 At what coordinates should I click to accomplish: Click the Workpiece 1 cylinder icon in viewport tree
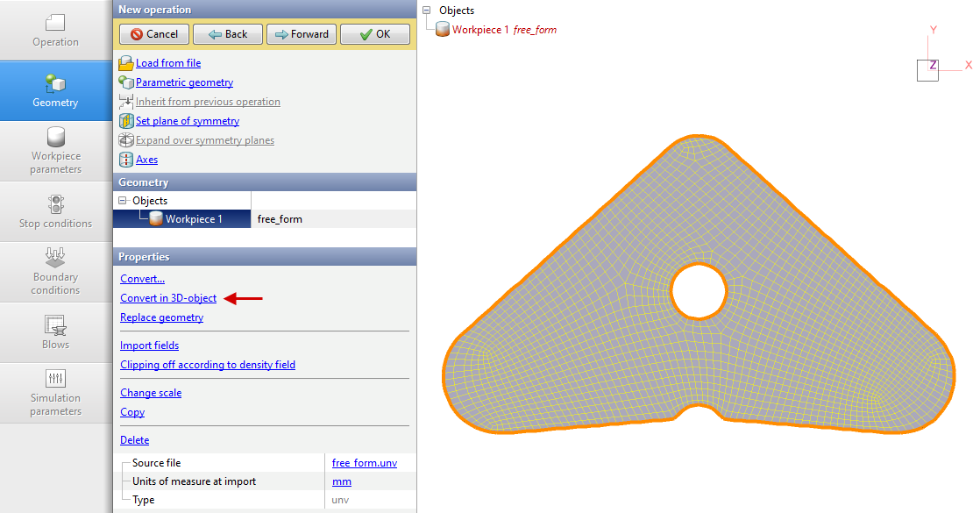443,30
